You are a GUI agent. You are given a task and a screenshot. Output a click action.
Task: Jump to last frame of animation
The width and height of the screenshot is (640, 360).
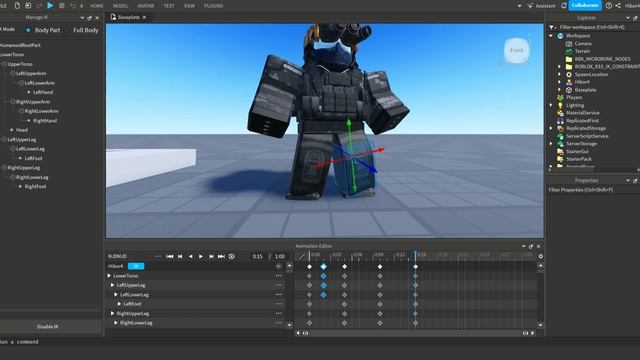pos(221,256)
